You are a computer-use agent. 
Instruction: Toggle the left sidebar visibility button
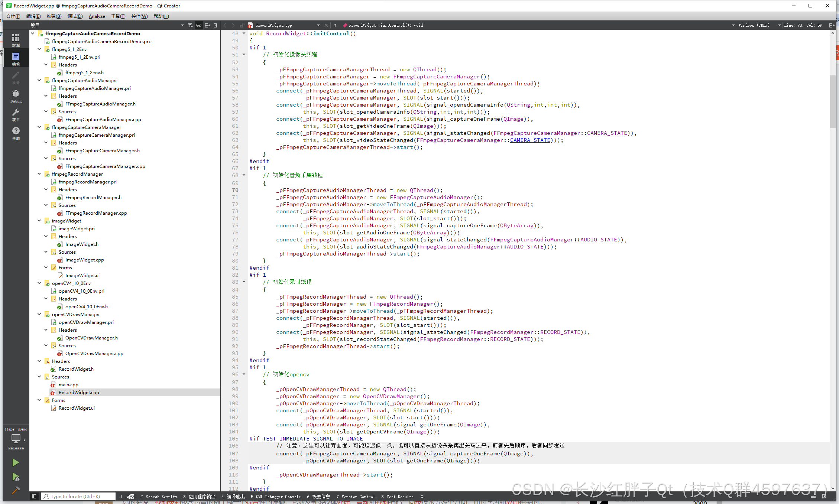[34, 496]
